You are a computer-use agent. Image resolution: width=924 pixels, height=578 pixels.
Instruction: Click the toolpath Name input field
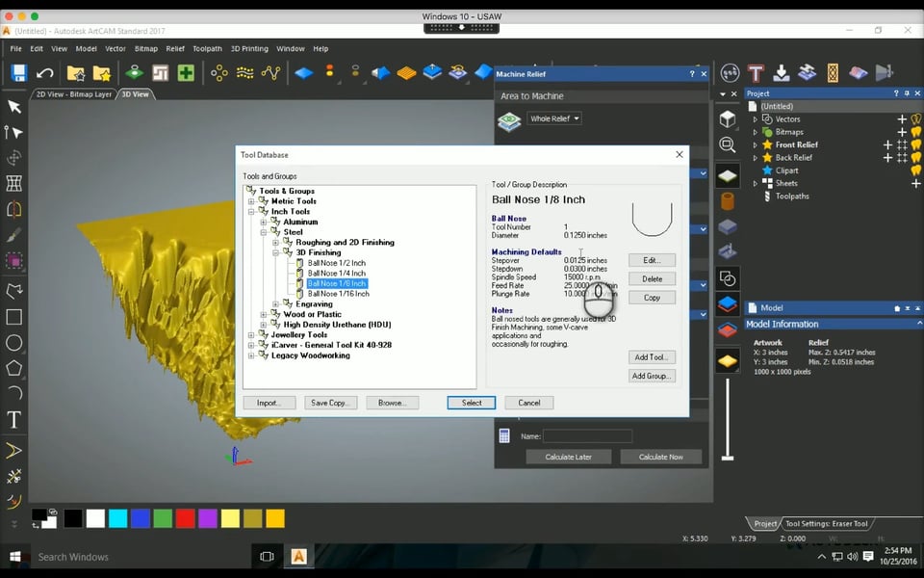point(587,436)
